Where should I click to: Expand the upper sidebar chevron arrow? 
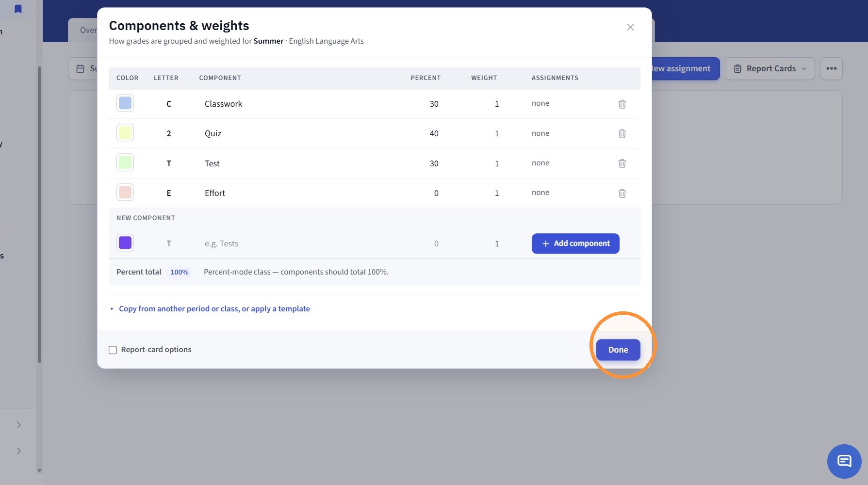coord(18,425)
